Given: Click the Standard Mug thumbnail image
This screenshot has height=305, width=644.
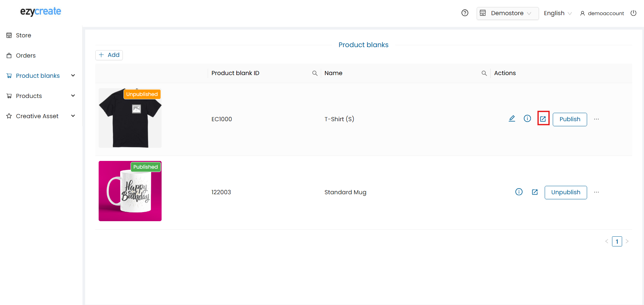Looking at the screenshot, I should click(130, 191).
